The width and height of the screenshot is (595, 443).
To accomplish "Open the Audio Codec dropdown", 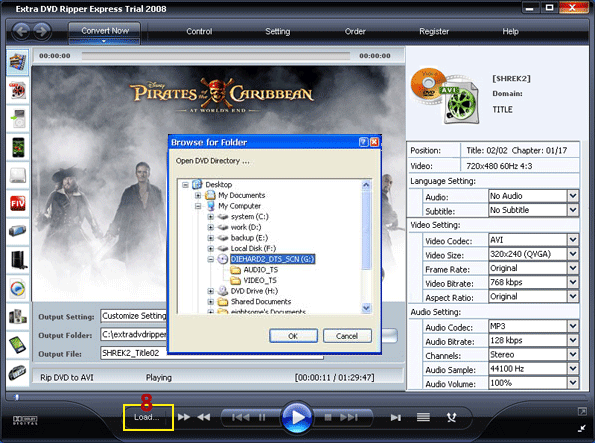I will [573, 326].
